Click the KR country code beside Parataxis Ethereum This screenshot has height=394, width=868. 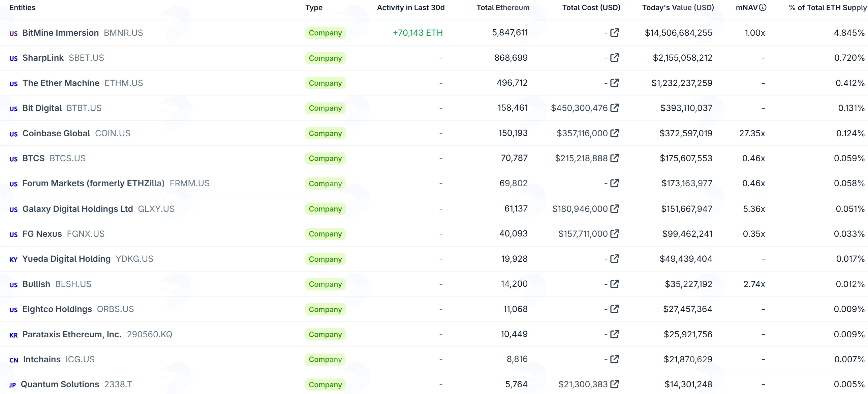pyautogui.click(x=13, y=335)
